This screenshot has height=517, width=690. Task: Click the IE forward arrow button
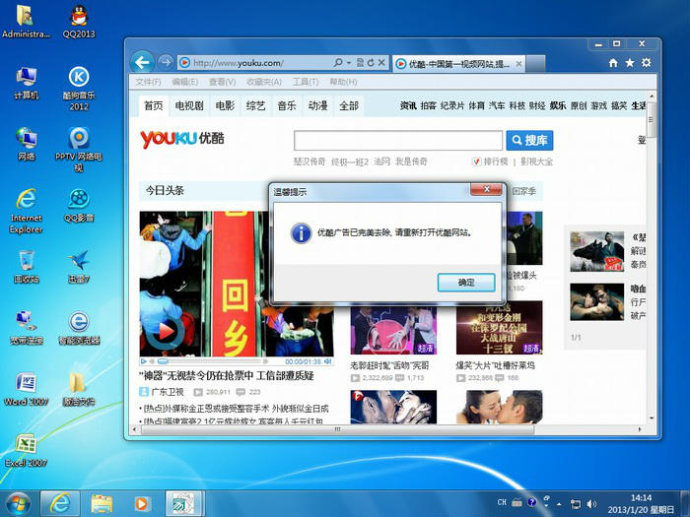point(165,62)
